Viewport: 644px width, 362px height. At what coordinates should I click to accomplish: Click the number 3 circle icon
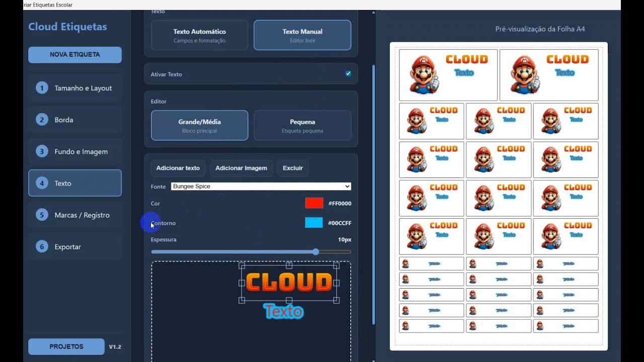click(x=42, y=151)
